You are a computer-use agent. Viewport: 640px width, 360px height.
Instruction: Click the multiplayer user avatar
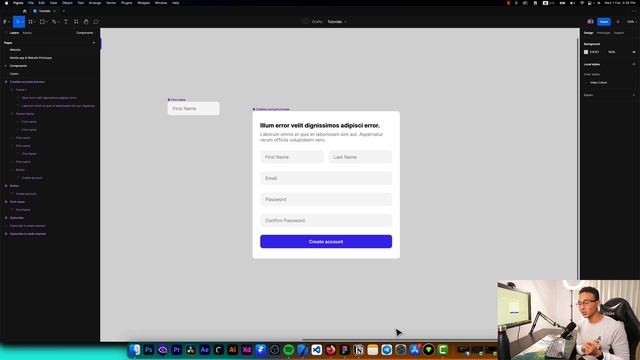[590, 22]
